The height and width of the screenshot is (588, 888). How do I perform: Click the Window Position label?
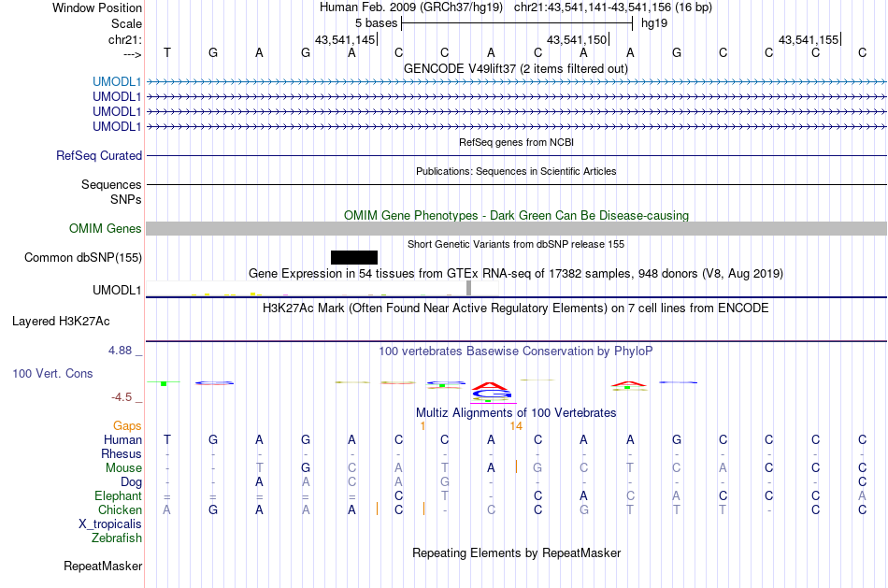[97, 7]
